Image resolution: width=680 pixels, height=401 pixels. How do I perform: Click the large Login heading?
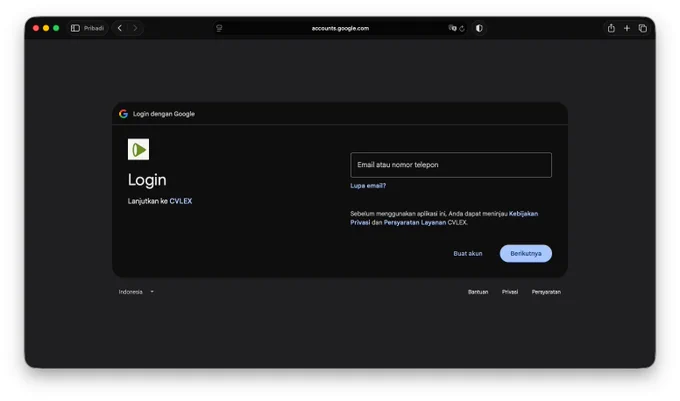(x=147, y=180)
